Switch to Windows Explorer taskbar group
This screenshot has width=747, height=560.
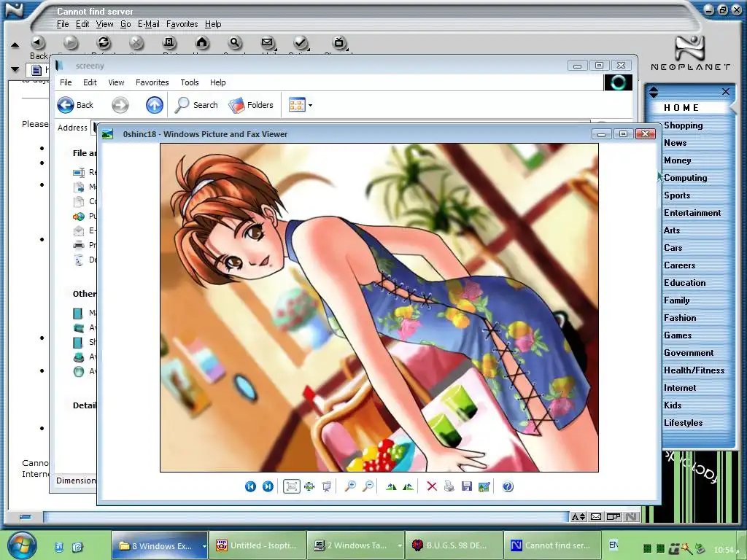(158, 545)
